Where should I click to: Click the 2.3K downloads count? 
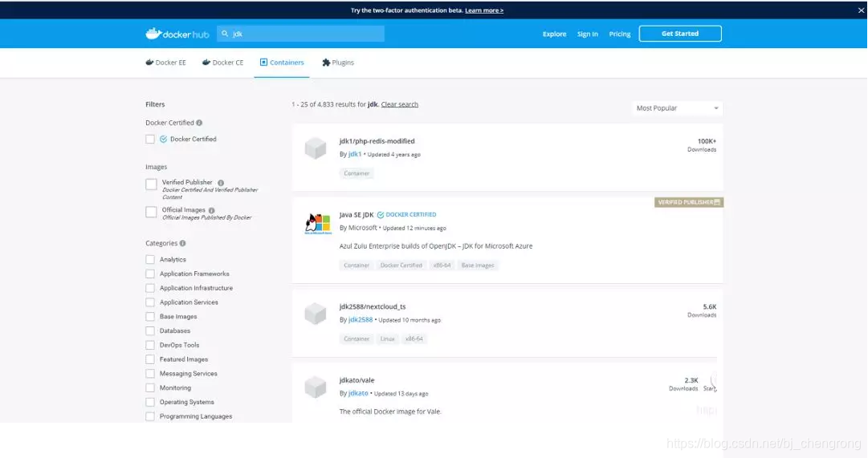click(x=691, y=380)
